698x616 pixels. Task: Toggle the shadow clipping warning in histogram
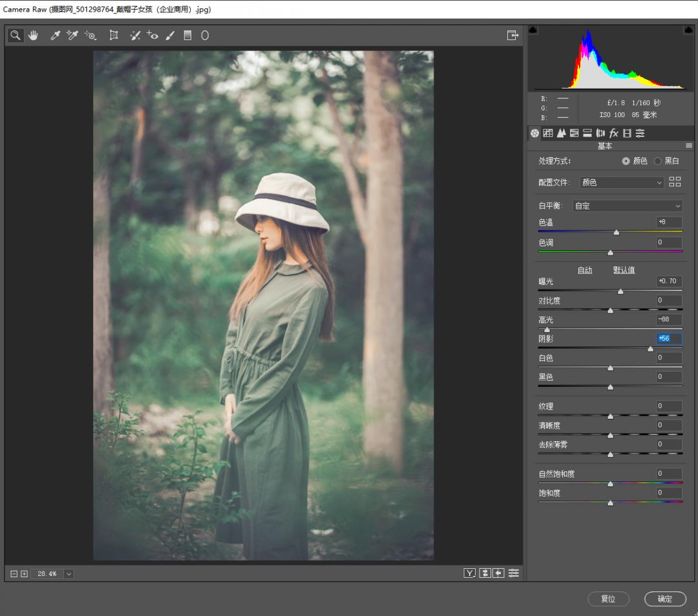tap(533, 30)
